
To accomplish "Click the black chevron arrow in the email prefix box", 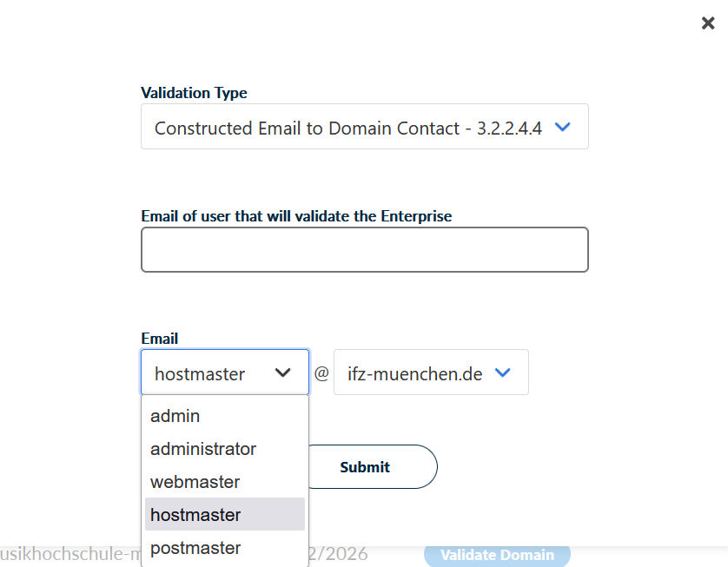I will [282, 373].
